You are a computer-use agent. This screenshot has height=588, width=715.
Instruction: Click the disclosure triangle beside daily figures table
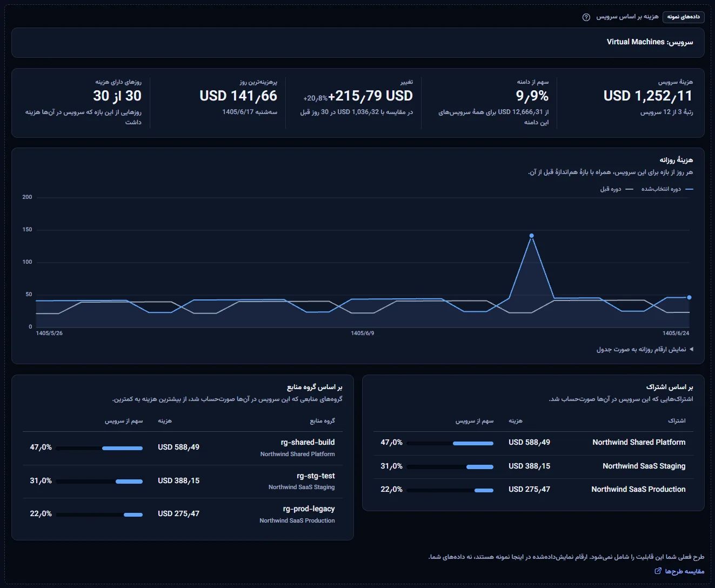pos(691,350)
